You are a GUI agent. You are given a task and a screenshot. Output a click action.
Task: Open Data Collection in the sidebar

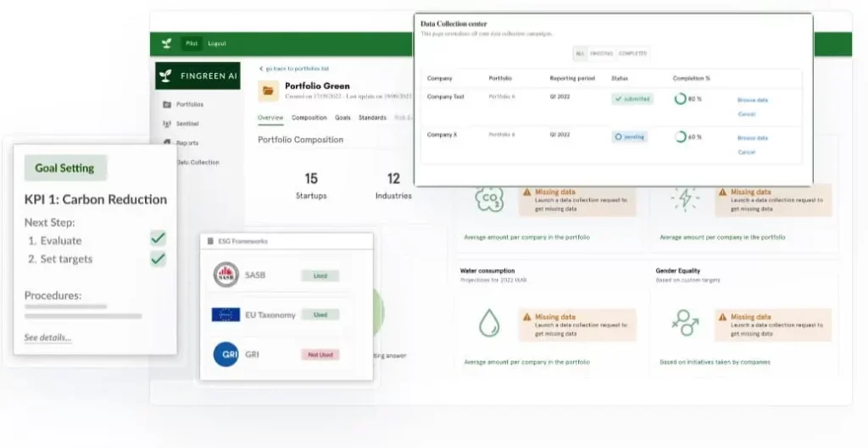coord(198,162)
